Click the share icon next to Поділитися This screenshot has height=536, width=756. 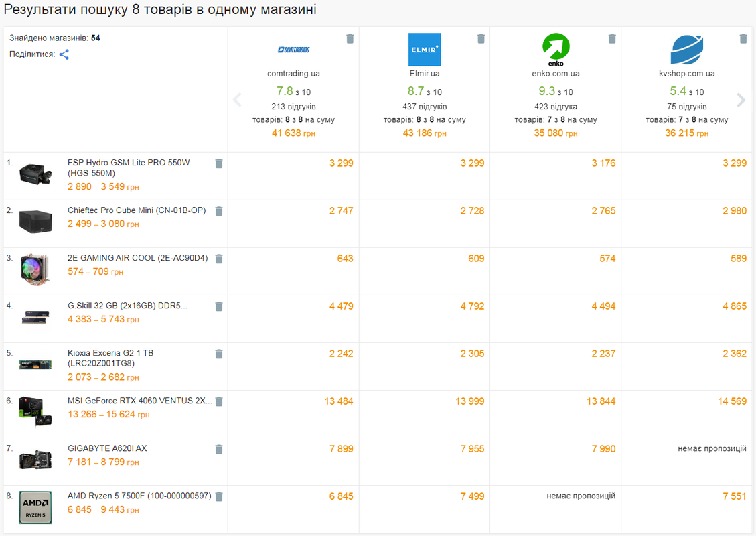[x=64, y=54]
